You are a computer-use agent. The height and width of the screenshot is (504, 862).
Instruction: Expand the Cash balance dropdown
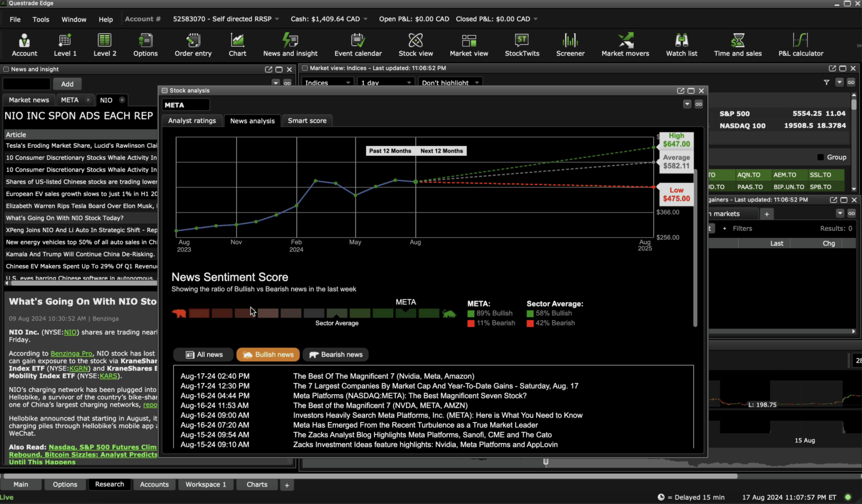click(x=365, y=19)
